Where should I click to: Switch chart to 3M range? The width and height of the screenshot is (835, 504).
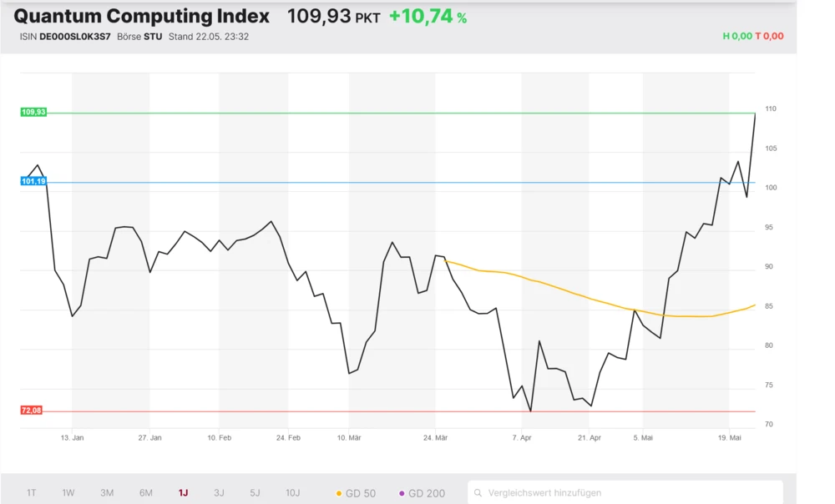[x=107, y=493]
